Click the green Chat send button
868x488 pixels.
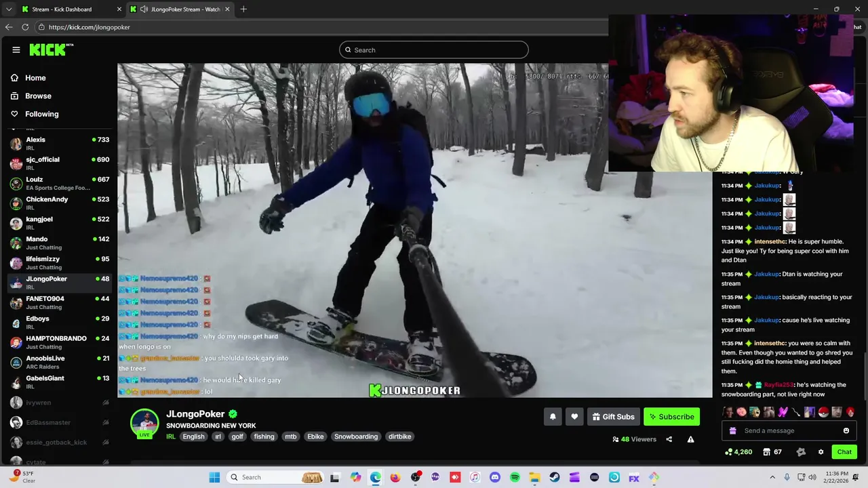tap(844, 452)
